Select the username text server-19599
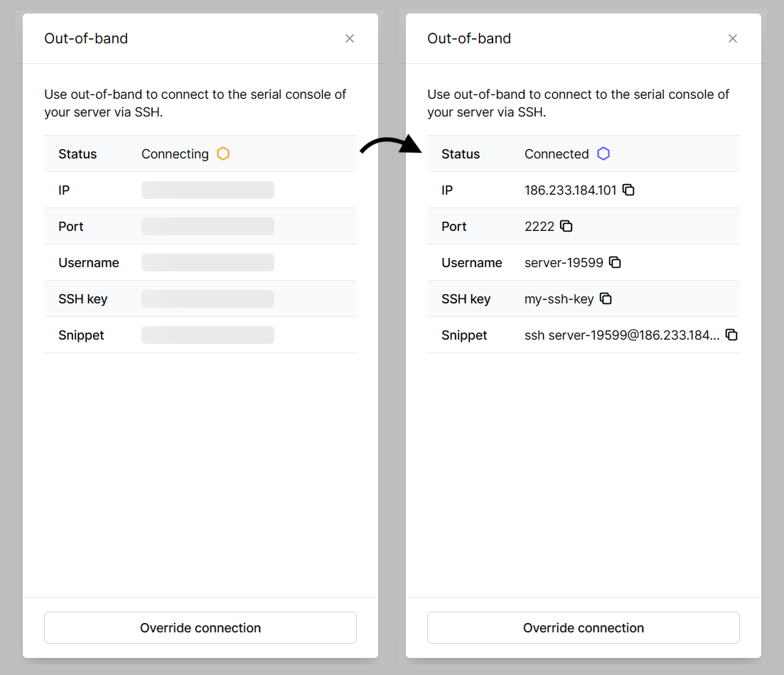 pyautogui.click(x=564, y=262)
